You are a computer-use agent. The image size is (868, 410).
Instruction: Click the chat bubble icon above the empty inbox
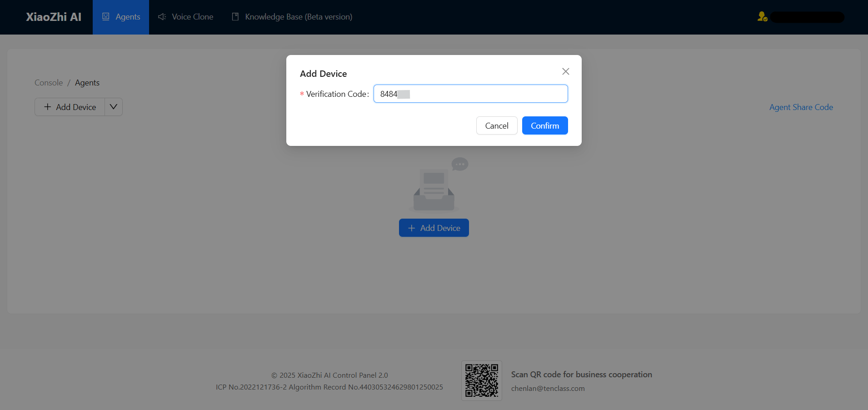pyautogui.click(x=459, y=164)
